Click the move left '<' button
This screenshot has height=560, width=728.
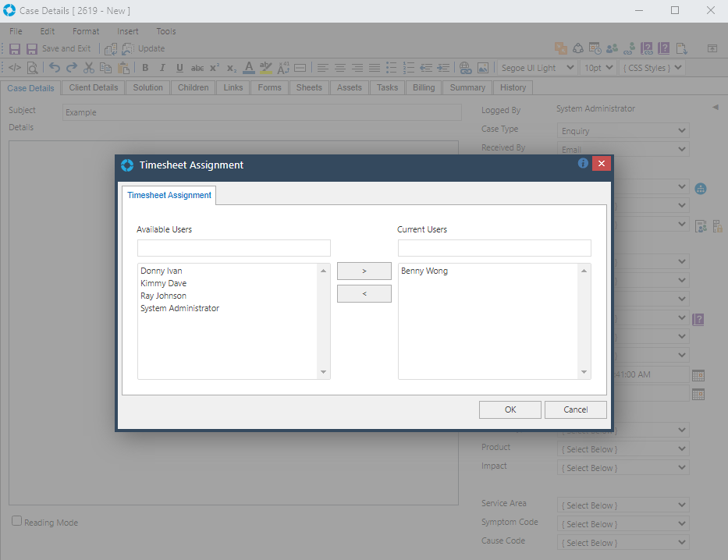click(364, 294)
